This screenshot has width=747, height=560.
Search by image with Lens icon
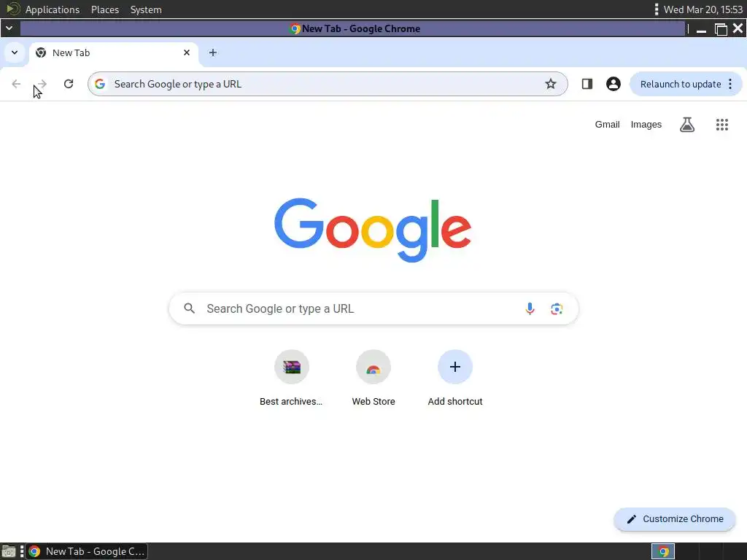pos(557,308)
